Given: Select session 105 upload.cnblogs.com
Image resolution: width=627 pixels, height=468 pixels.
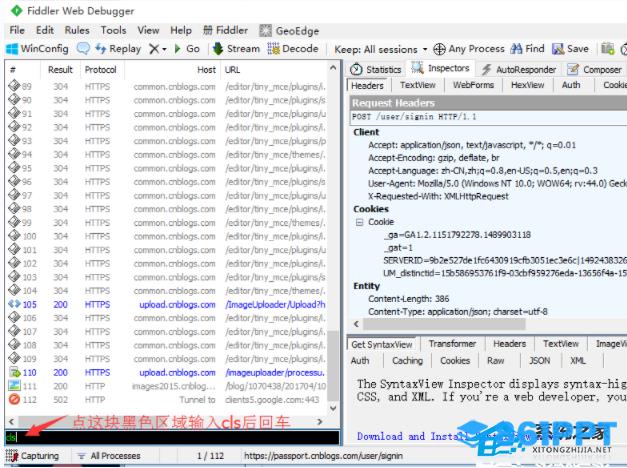Looking at the screenshot, I should (x=167, y=304).
